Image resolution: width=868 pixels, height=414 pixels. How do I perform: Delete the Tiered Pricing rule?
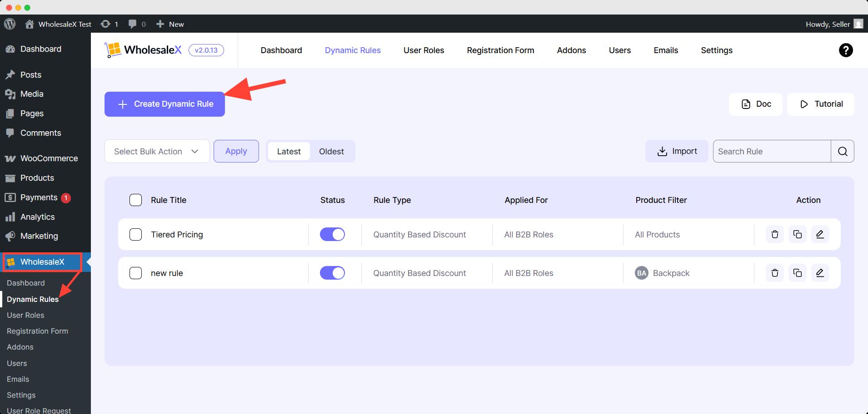coord(775,234)
